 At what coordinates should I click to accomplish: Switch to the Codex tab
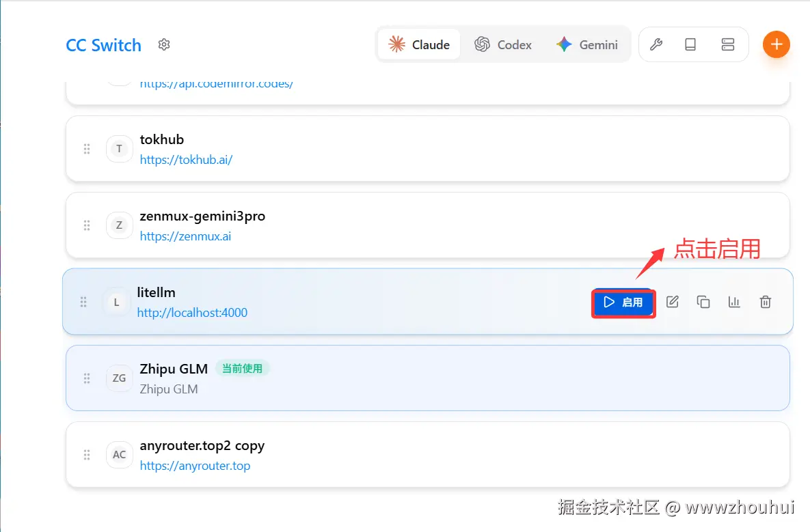point(503,45)
